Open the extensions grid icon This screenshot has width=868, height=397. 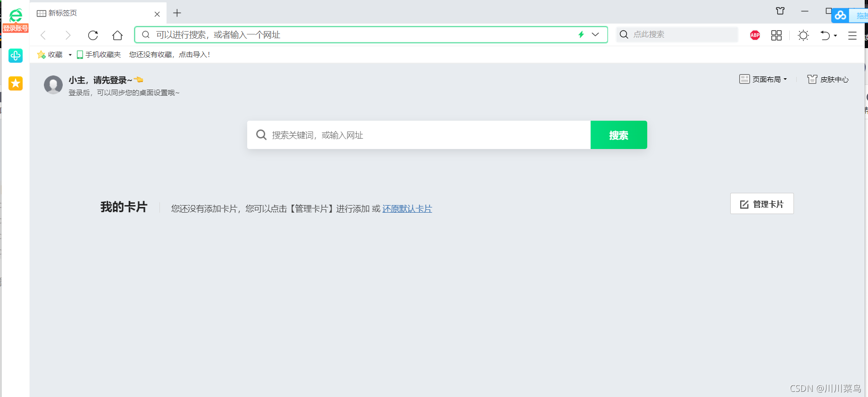(x=776, y=35)
